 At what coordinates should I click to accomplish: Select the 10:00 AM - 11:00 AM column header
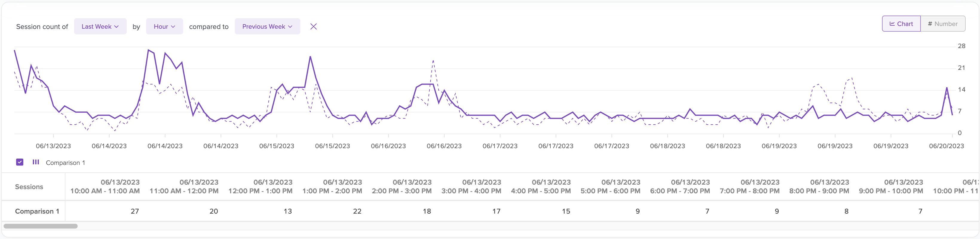click(x=105, y=186)
